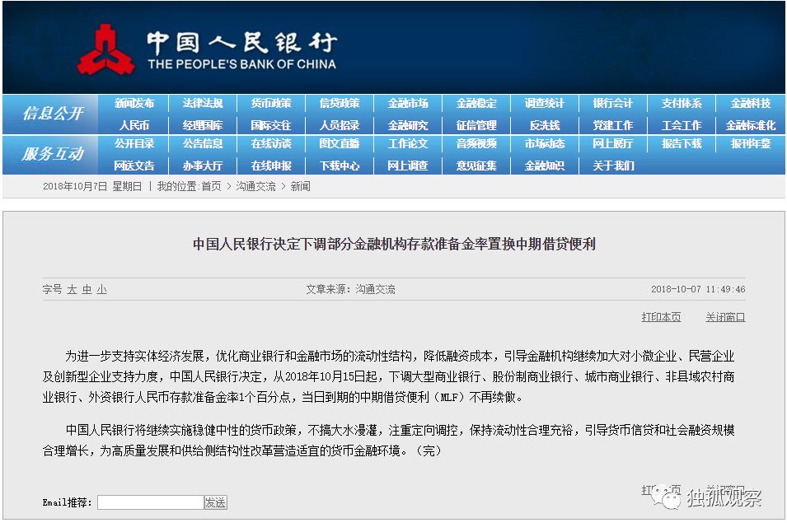787x532 pixels.
Task: Go to 图文直播 section
Action: 340,144
